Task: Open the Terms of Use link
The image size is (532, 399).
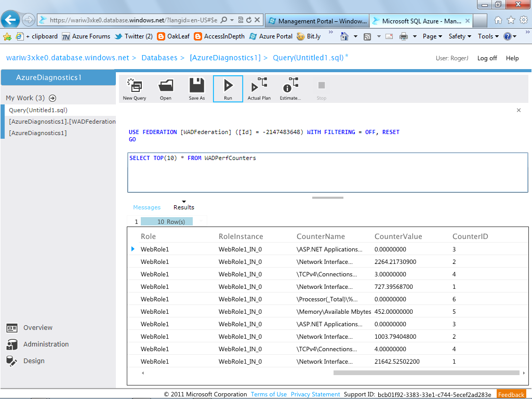Action: point(269,394)
